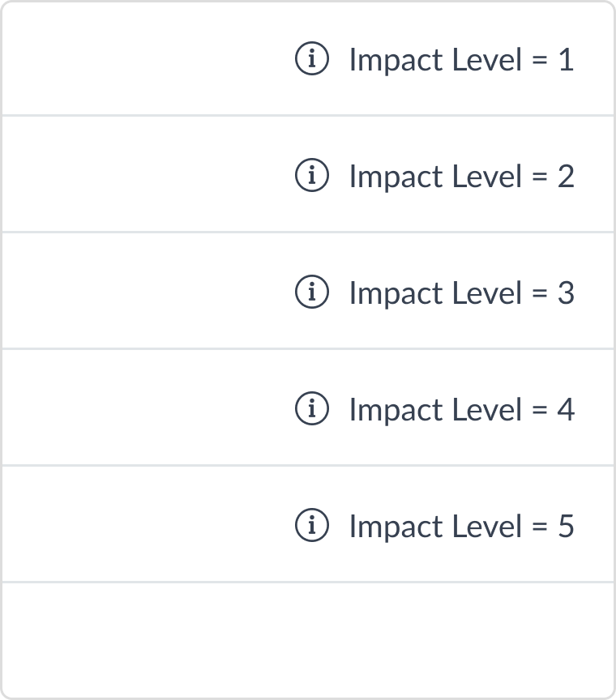Click the info icon beside Impact Level = 1

[x=312, y=59]
